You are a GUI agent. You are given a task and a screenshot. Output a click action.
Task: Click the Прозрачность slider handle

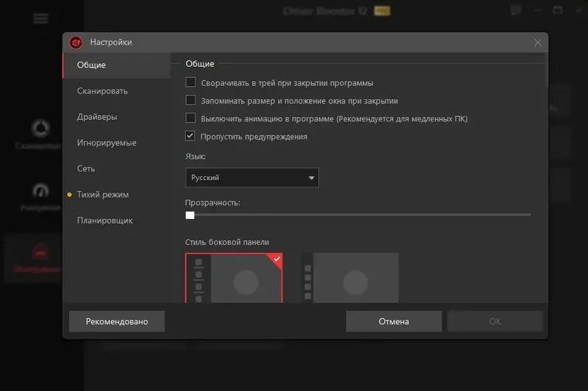(190, 215)
